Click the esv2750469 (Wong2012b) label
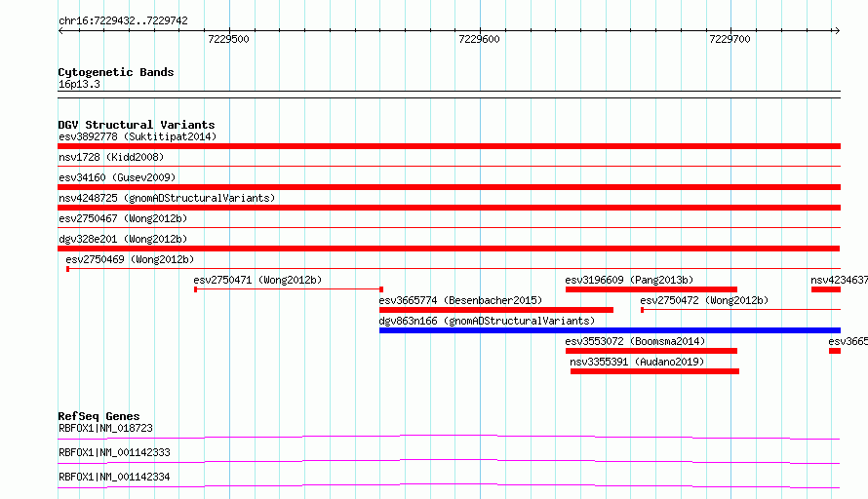This screenshot has width=868, height=499. point(130,259)
